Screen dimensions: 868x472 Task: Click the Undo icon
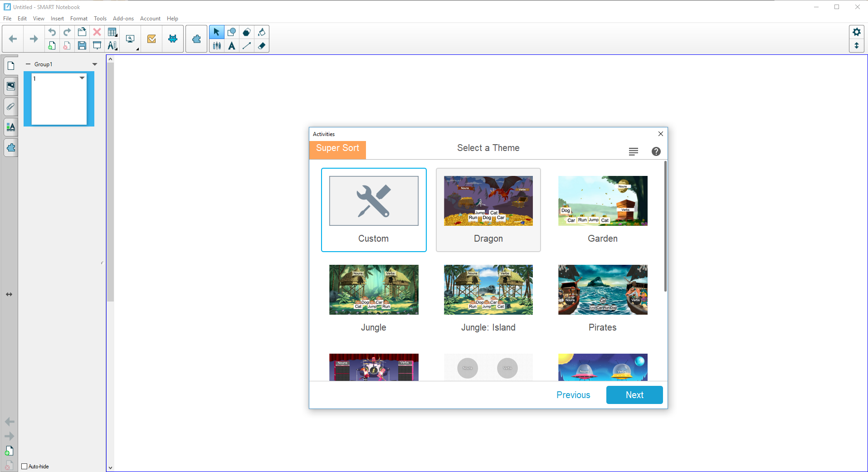pos(52,32)
